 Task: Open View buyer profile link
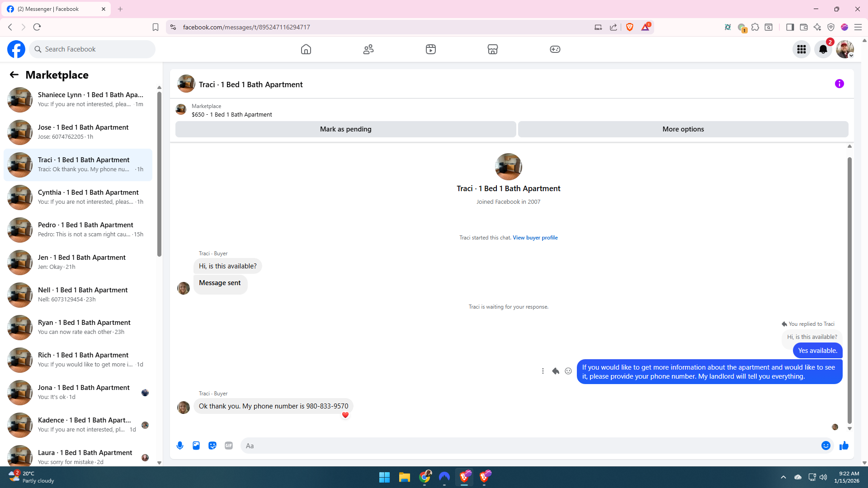[x=535, y=238]
